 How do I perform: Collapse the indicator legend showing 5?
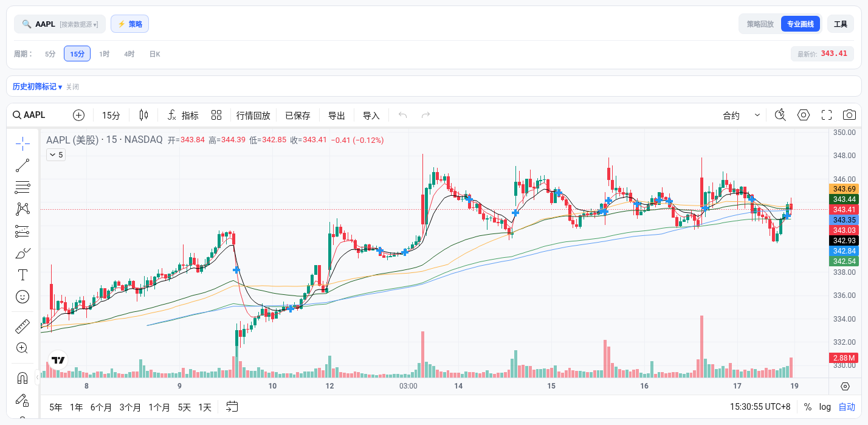[x=56, y=155]
